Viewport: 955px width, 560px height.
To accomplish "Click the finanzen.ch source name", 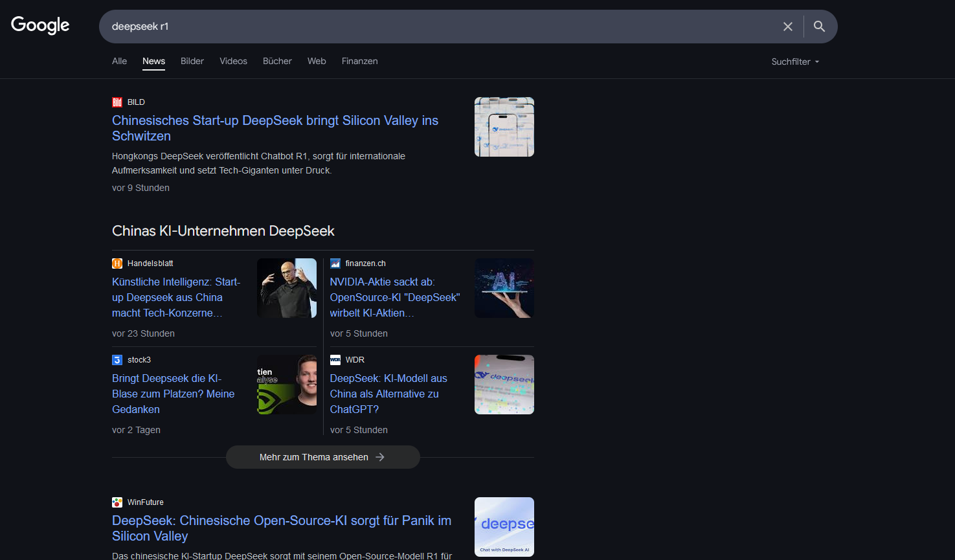I will 366,263.
